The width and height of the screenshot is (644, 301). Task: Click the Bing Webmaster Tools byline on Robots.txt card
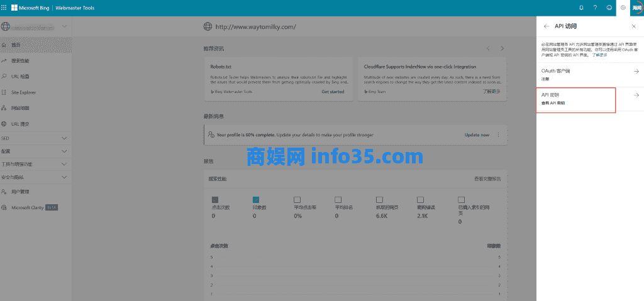231,92
